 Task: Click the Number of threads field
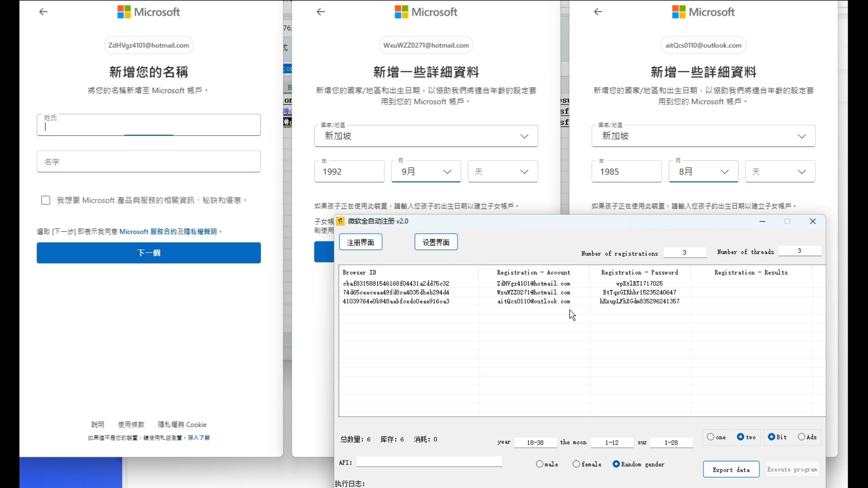800,251
